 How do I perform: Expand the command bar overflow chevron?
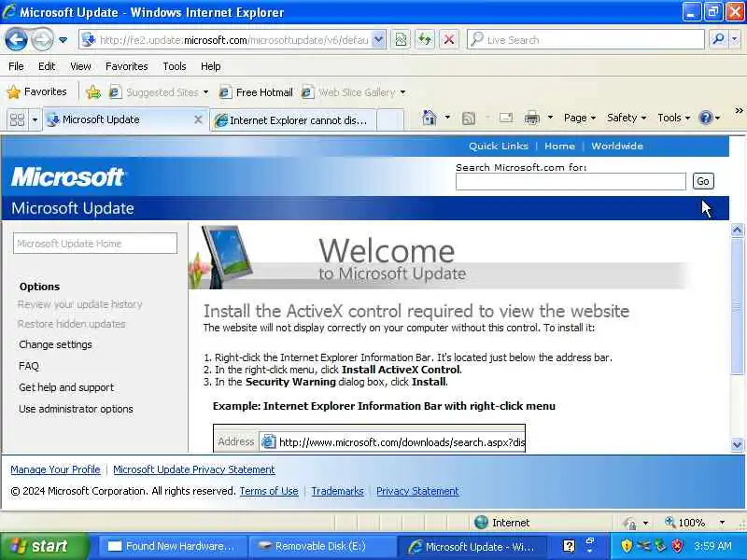[739, 111]
